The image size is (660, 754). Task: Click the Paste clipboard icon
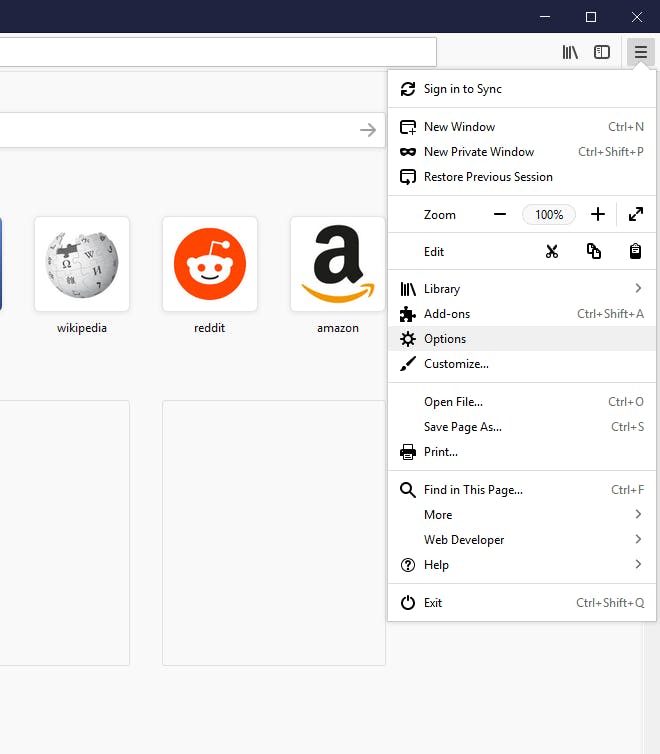point(635,252)
